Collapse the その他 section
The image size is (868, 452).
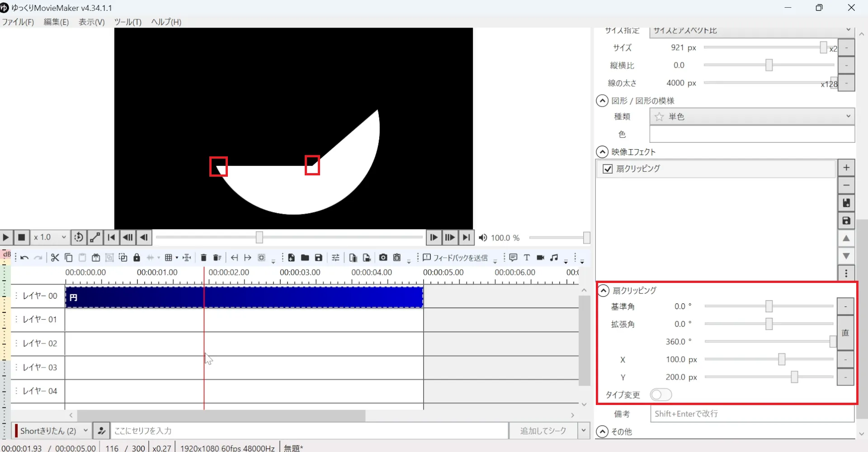pyautogui.click(x=602, y=432)
